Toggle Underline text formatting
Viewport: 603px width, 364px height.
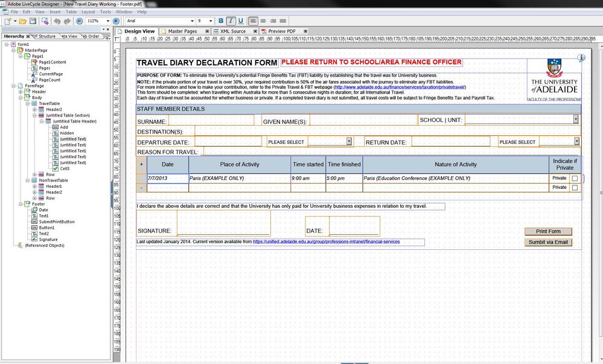241,21
